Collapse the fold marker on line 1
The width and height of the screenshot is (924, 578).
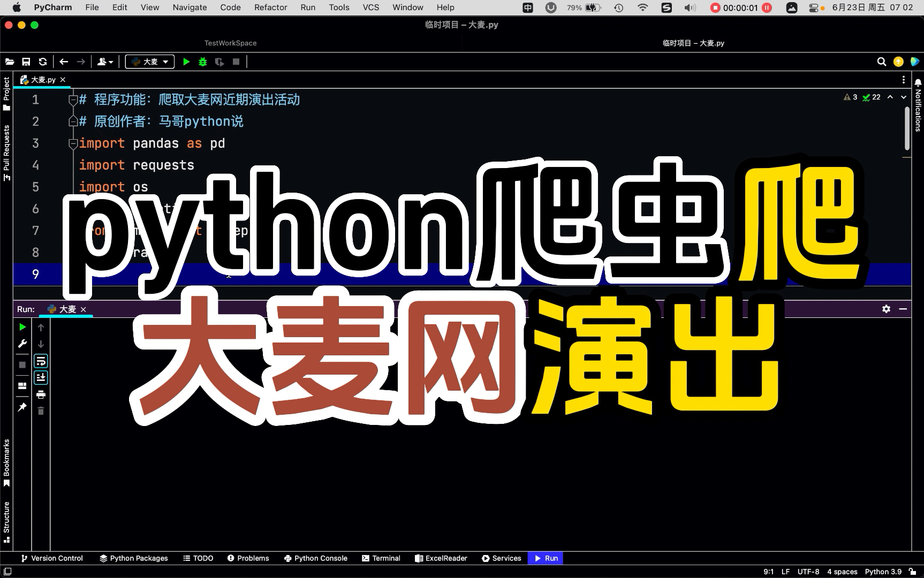click(74, 100)
